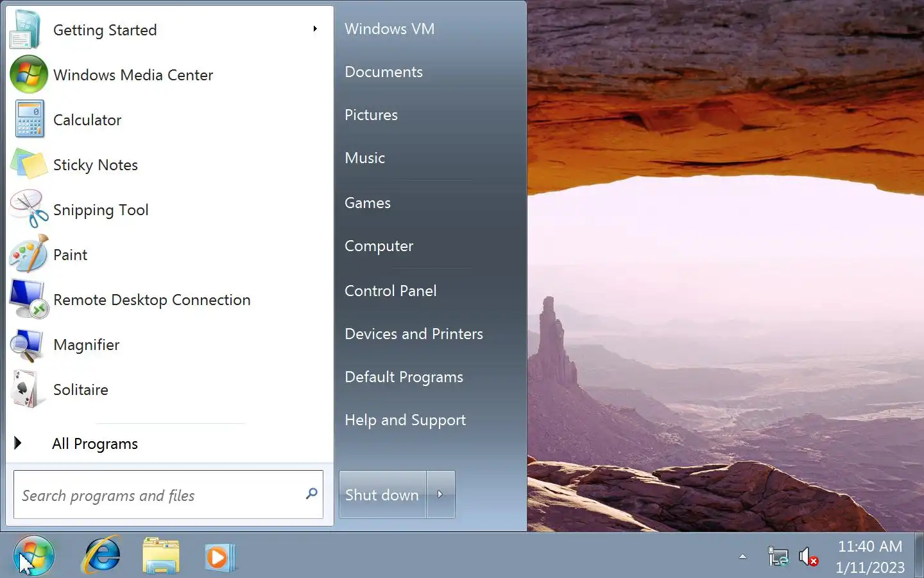The height and width of the screenshot is (578, 924).
Task: Click the Magnifier label
Action: click(x=86, y=345)
